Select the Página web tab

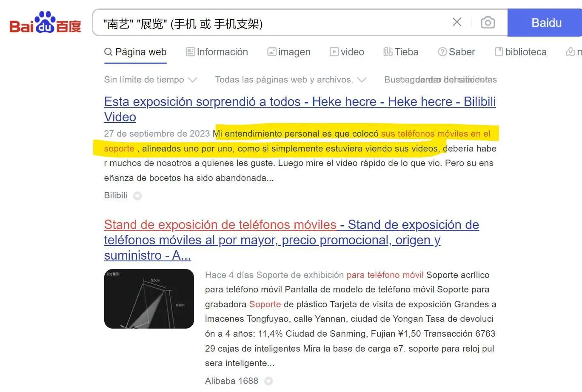135,52
